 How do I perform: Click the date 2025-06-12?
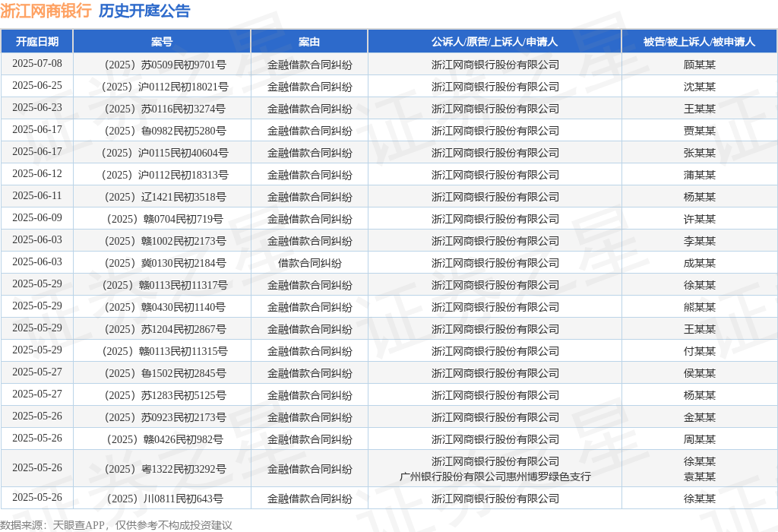tap(37, 174)
